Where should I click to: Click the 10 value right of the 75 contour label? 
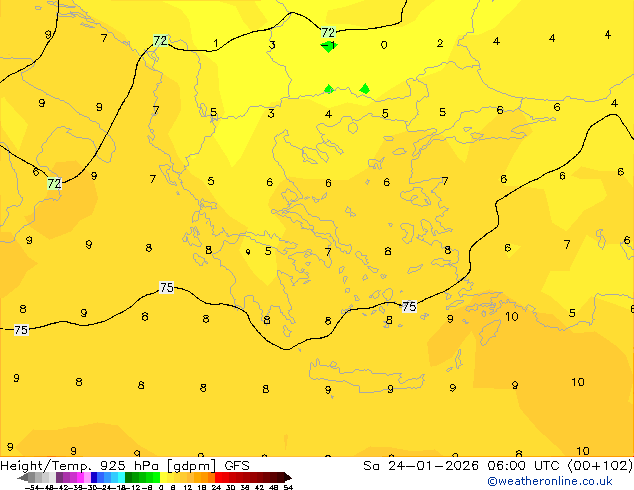pyautogui.click(x=512, y=317)
